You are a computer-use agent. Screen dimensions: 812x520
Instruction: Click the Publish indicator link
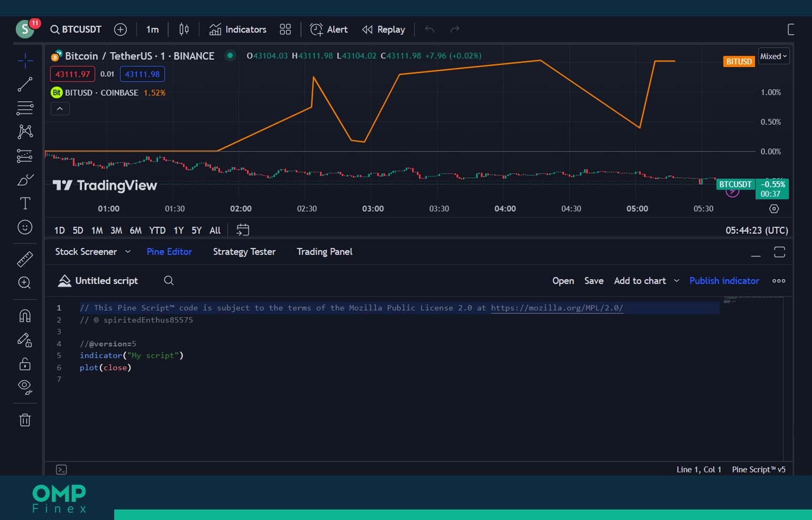coord(724,281)
